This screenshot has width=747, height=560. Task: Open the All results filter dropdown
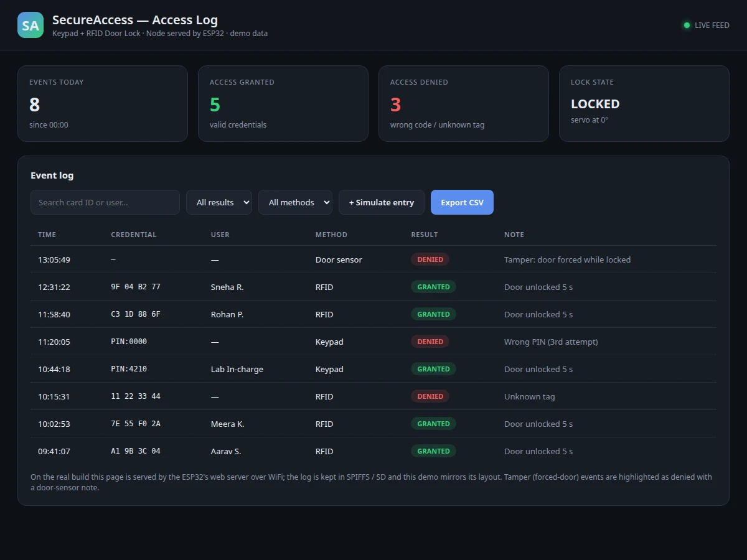click(x=219, y=202)
